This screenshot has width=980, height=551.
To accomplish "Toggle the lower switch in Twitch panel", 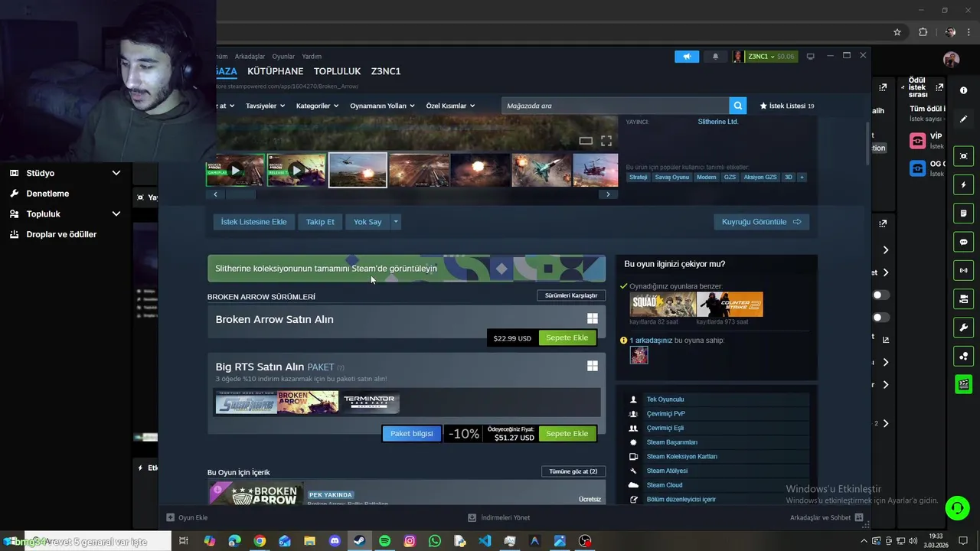I will click(881, 317).
